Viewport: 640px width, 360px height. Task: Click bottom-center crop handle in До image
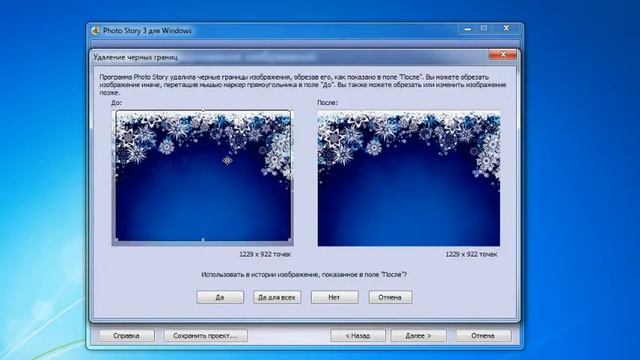[x=203, y=240]
